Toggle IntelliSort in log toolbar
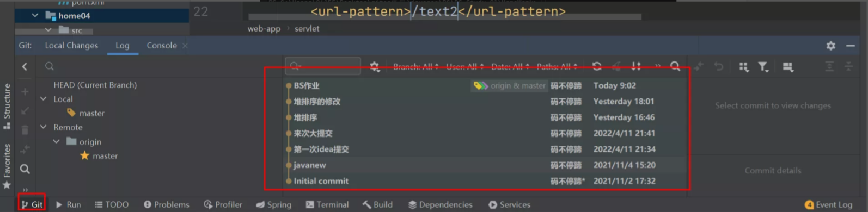868x212 pixels. click(636, 66)
